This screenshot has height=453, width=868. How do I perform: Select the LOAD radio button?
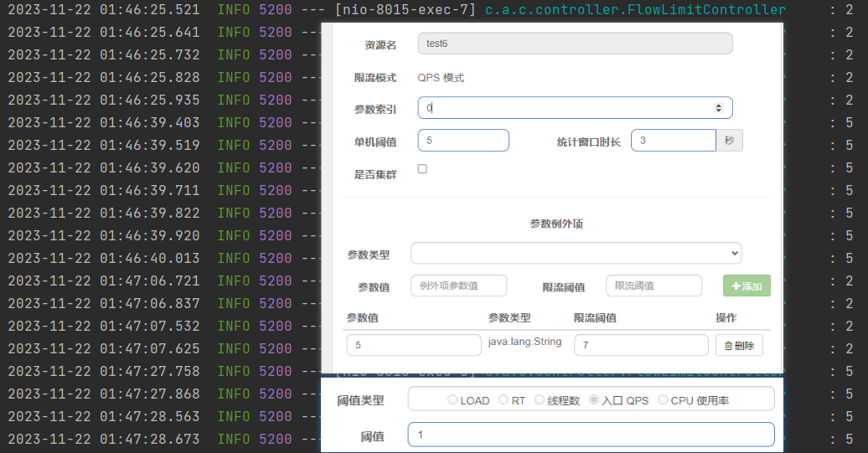pos(452,400)
